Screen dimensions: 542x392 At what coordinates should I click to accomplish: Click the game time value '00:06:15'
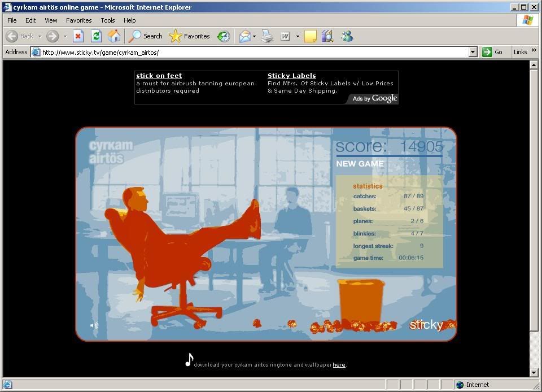(411, 258)
